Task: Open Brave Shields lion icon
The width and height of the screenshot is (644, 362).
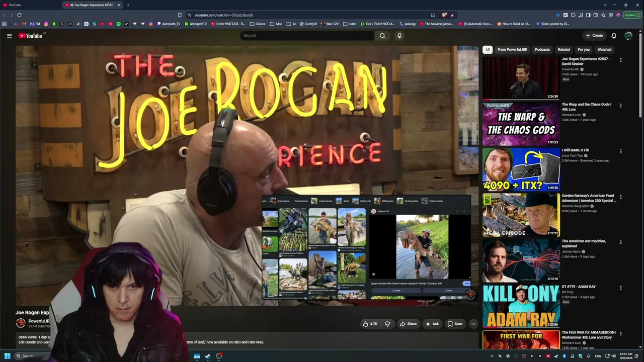Action: point(444,15)
